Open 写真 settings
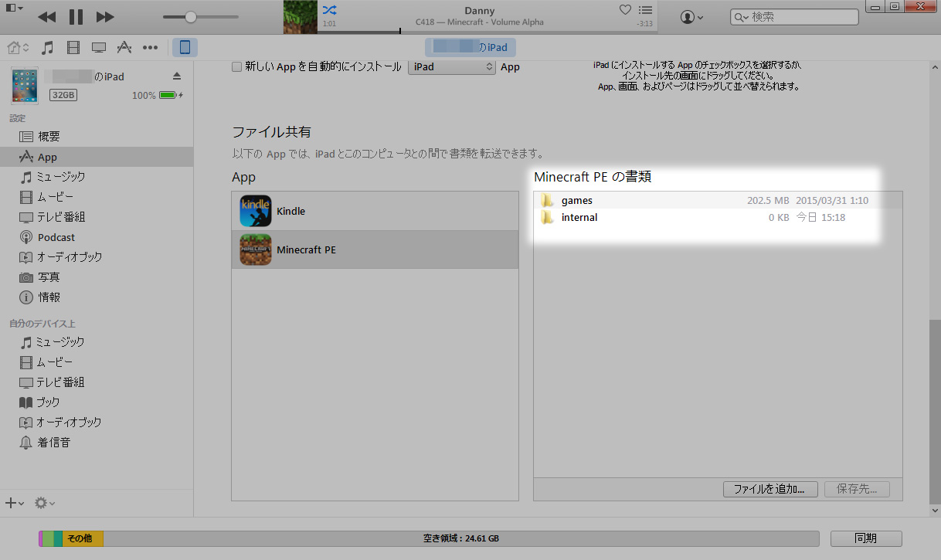 point(97,277)
